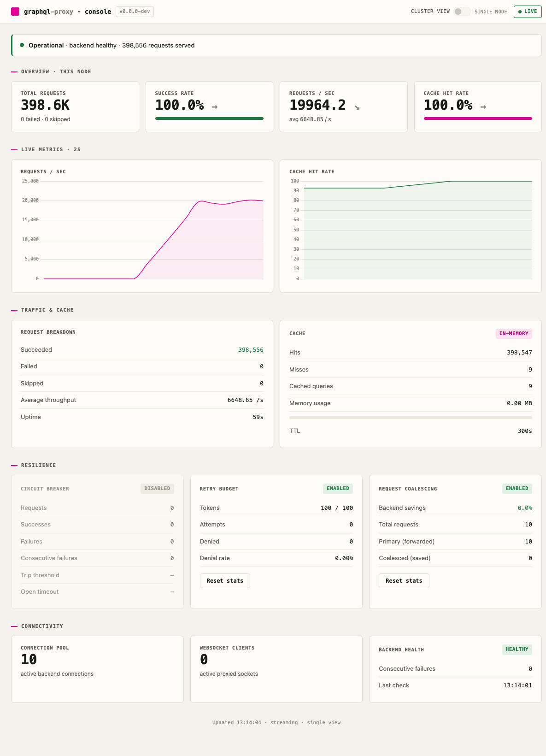Click the Cache Hit Rate area chart
Screen dimensions: 546x756
coord(411,230)
